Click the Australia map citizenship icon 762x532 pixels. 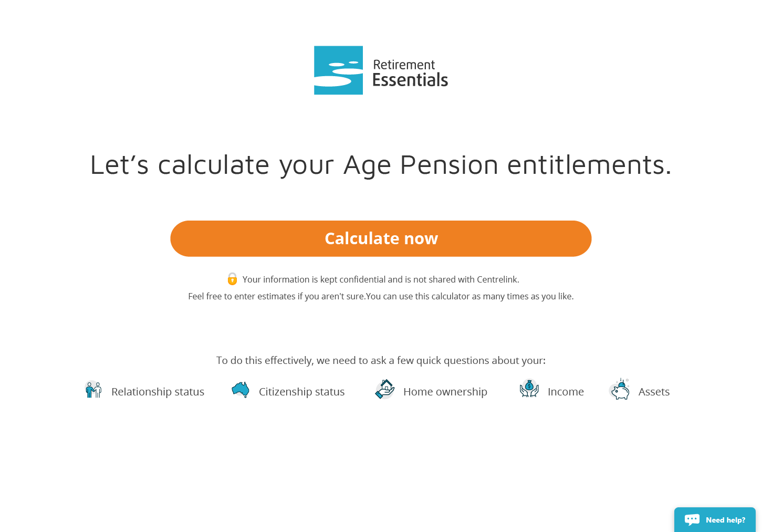(x=241, y=390)
